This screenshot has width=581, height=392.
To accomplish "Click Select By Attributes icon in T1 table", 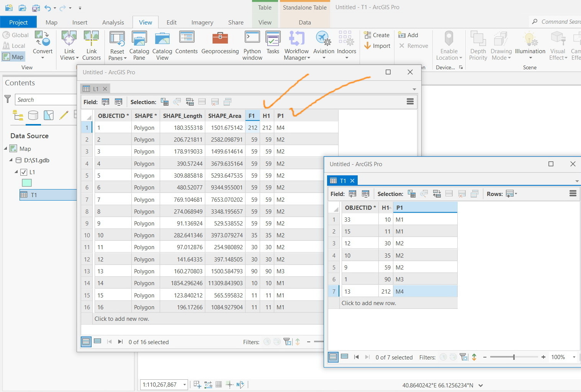I will (412, 194).
